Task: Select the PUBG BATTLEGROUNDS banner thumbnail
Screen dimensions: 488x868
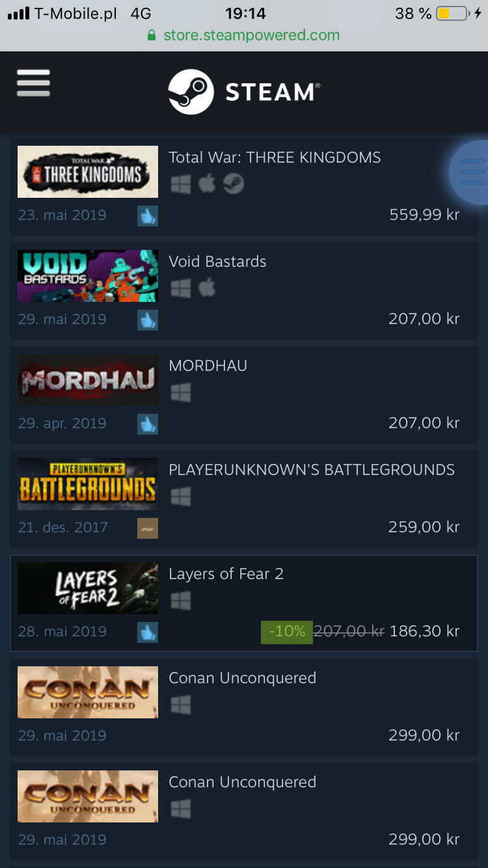Action: pos(88,484)
